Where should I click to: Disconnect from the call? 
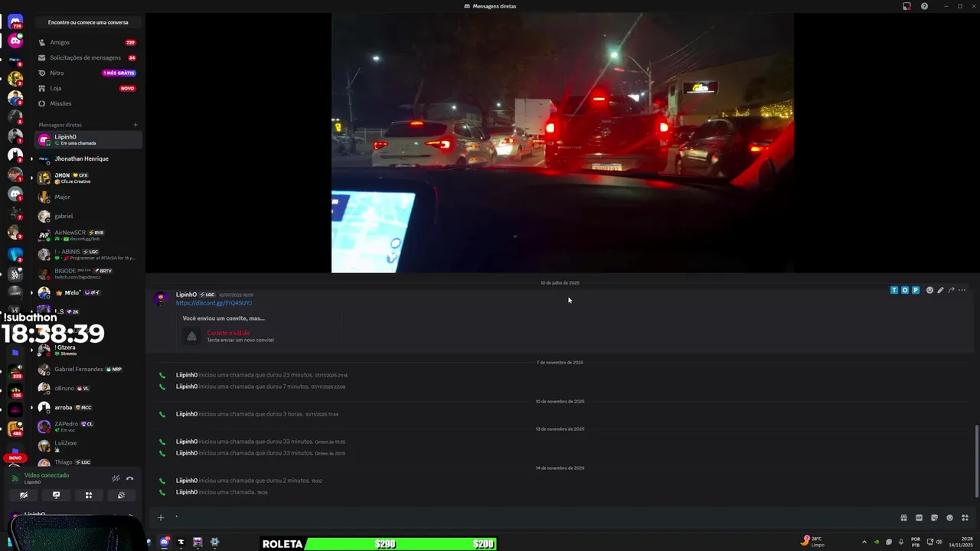130,478
